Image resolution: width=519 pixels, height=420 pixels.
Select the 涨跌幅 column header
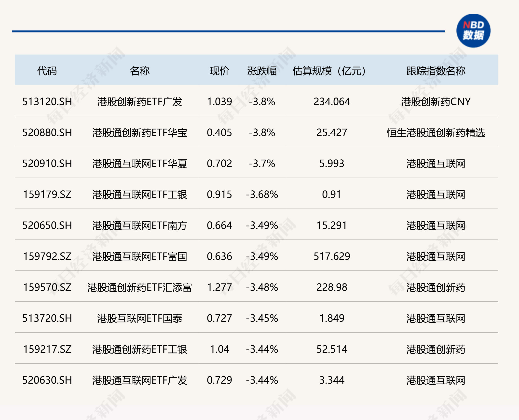[262, 71]
